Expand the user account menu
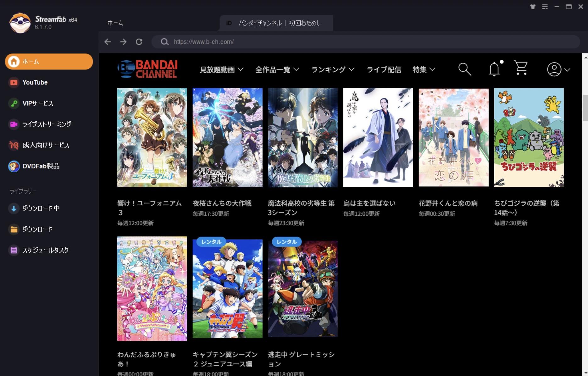The width and height of the screenshot is (588, 376). pyautogui.click(x=558, y=69)
